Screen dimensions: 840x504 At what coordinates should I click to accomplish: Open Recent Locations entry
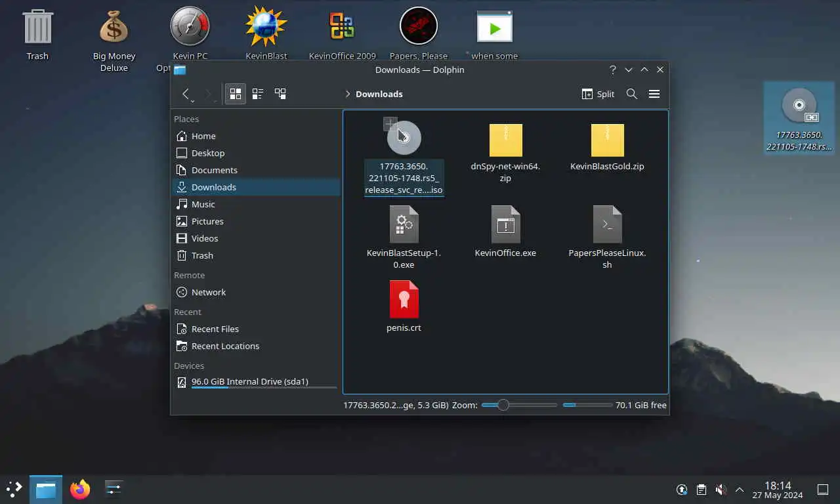click(255, 346)
